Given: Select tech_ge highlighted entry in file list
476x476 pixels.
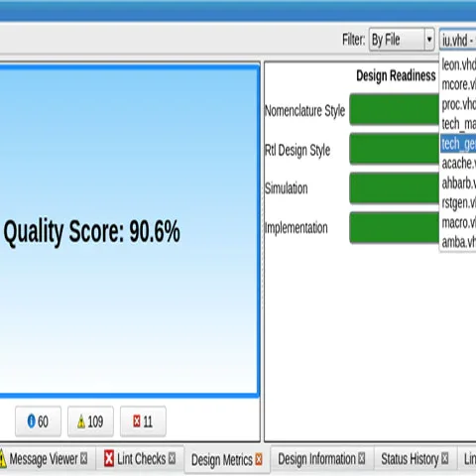Looking at the screenshot, I should (x=458, y=144).
